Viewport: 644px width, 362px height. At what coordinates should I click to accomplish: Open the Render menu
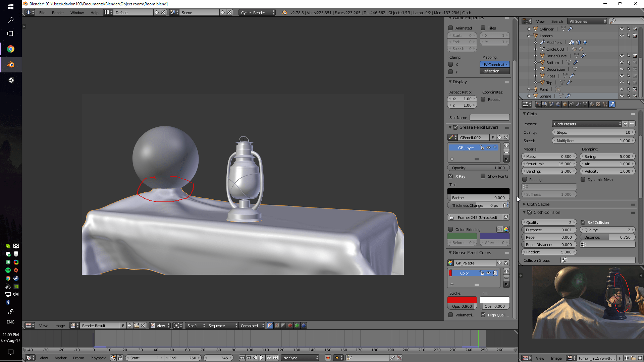[x=58, y=12]
